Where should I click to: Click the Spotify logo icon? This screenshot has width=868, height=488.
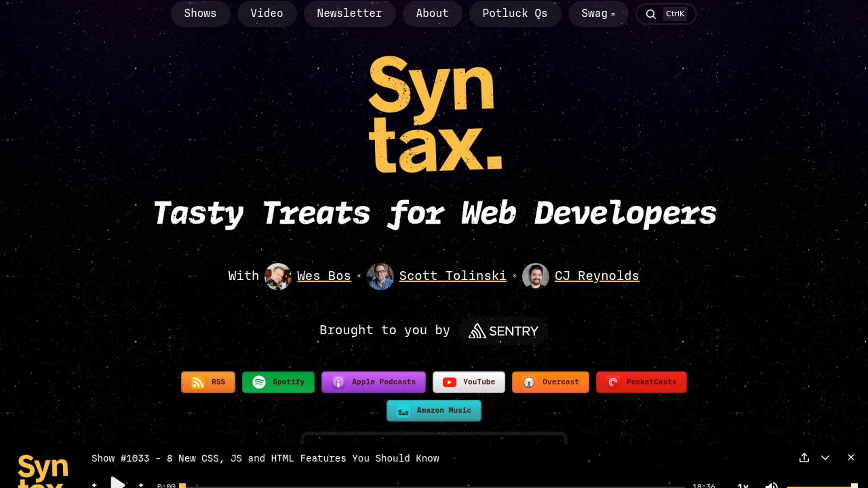click(x=259, y=382)
